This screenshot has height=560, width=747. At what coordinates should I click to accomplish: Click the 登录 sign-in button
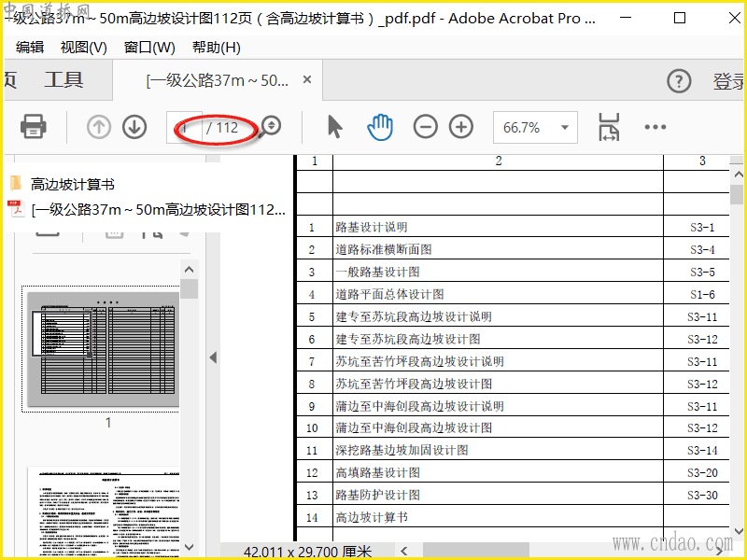point(728,81)
